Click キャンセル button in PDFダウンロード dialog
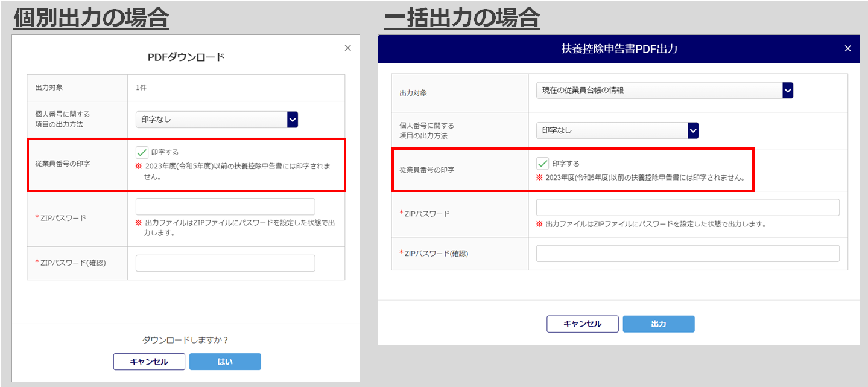 [149, 362]
